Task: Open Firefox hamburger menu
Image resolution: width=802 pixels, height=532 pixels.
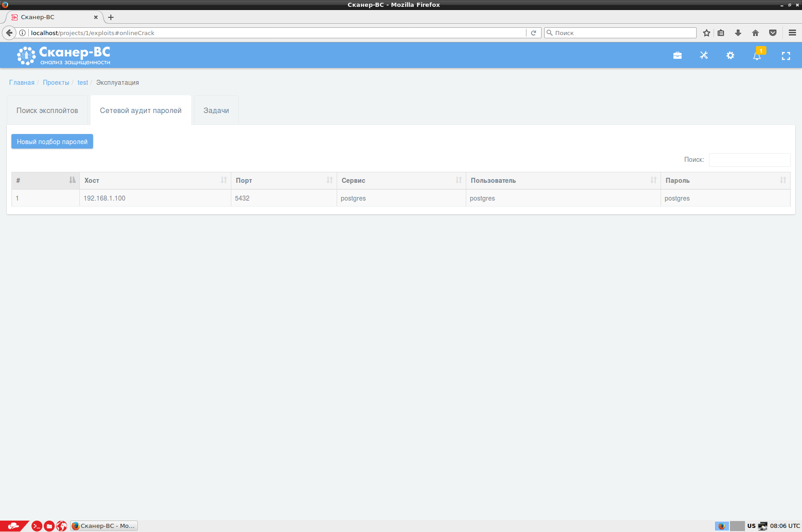Action: click(x=792, y=33)
